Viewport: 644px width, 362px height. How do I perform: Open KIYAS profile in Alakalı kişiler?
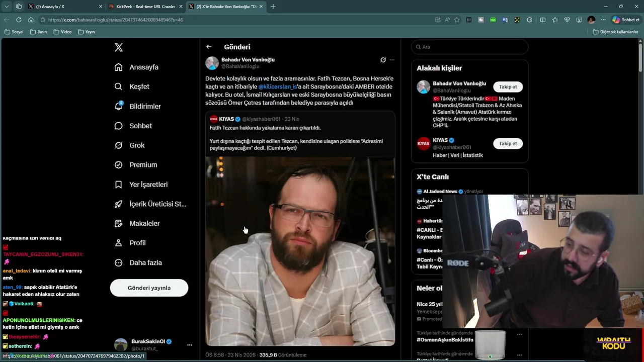[440, 140]
